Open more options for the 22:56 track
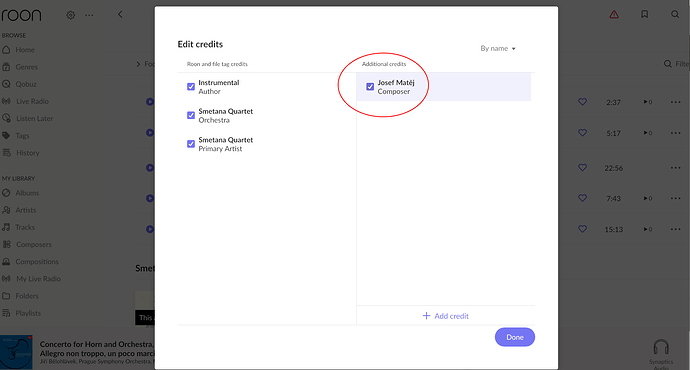 (x=675, y=168)
